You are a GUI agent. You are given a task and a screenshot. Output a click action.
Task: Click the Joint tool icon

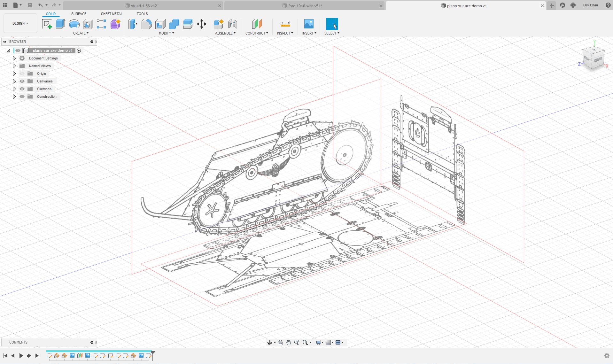tap(232, 24)
